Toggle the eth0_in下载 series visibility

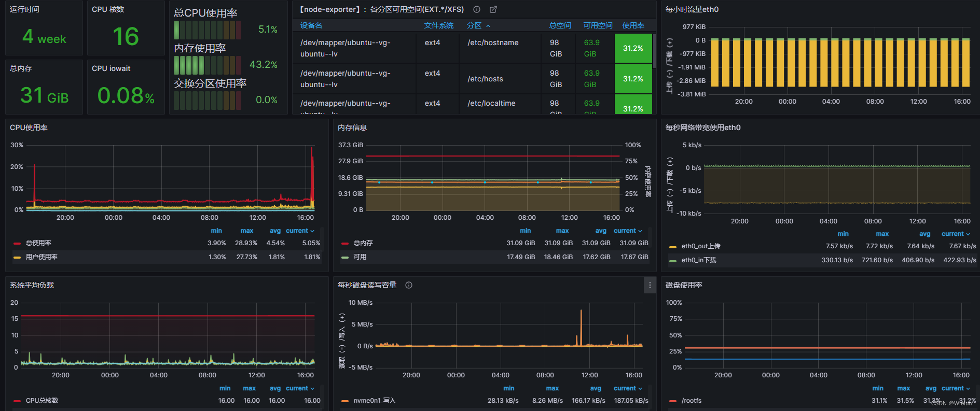point(699,260)
